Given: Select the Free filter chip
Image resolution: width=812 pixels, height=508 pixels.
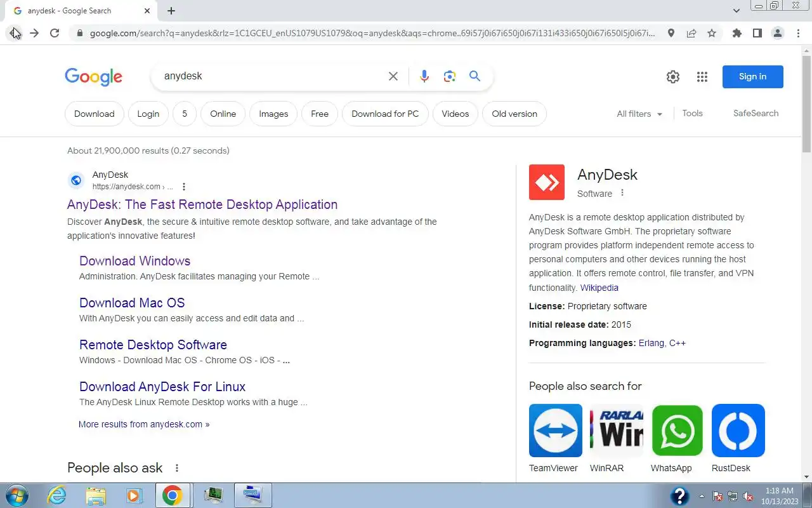Looking at the screenshot, I should 320,114.
